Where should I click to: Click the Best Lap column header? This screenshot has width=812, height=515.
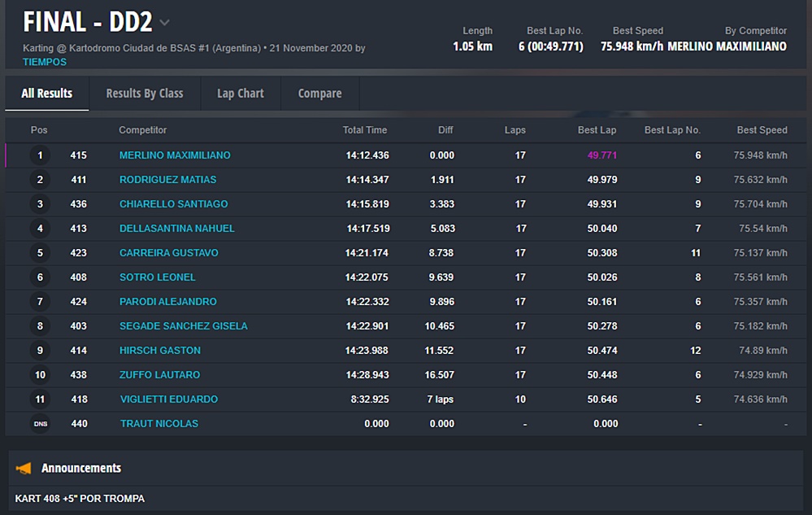pyautogui.click(x=597, y=130)
